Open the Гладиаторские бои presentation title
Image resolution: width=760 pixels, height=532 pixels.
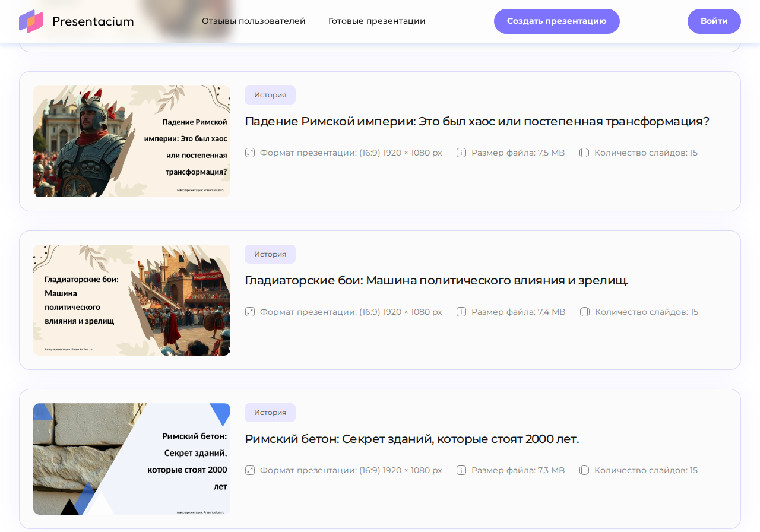click(x=436, y=280)
